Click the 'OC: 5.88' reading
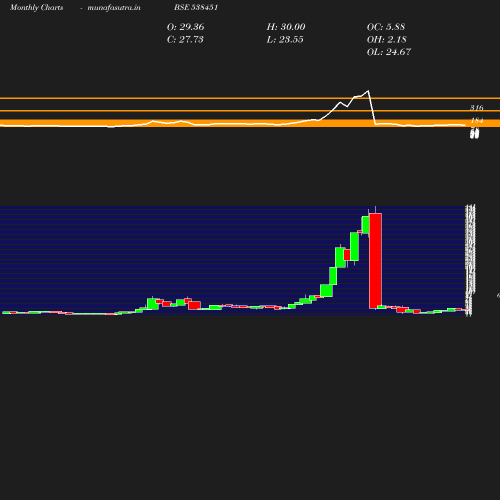The width and height of the screenshot is (500, 500). [386, 27]
